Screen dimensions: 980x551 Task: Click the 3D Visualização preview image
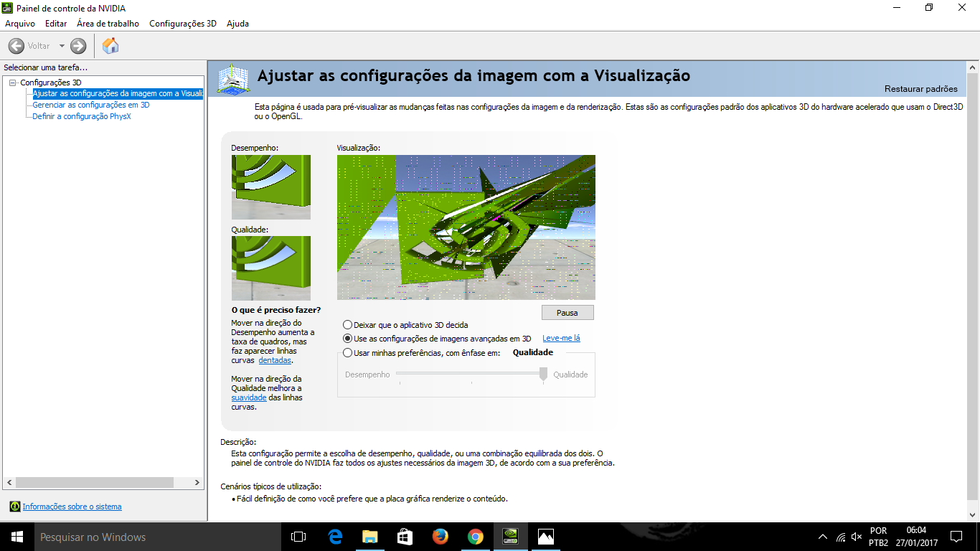click(x=466, y=227)
